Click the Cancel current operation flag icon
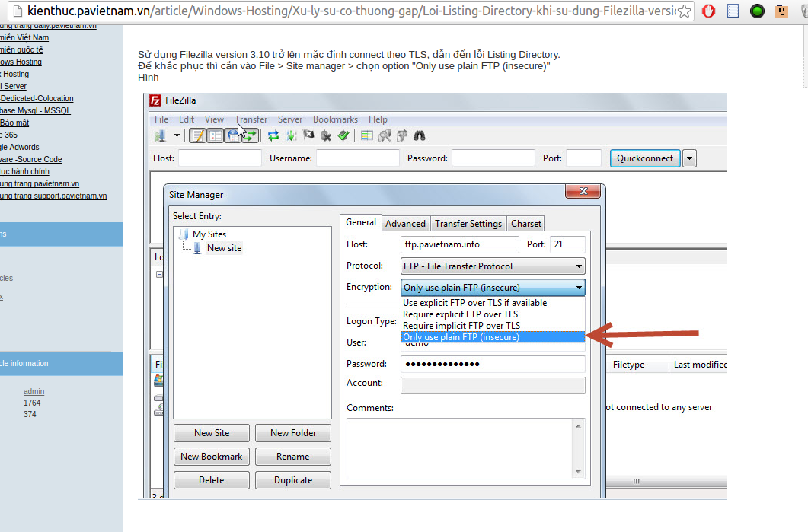808x532 pixels. (308, 135)
